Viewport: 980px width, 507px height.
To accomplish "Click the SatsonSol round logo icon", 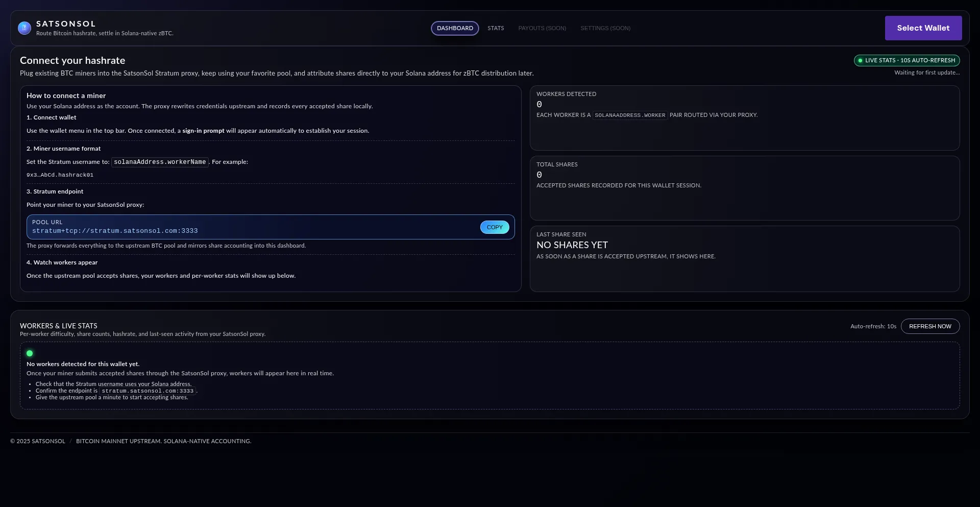I will click(24, 28).
